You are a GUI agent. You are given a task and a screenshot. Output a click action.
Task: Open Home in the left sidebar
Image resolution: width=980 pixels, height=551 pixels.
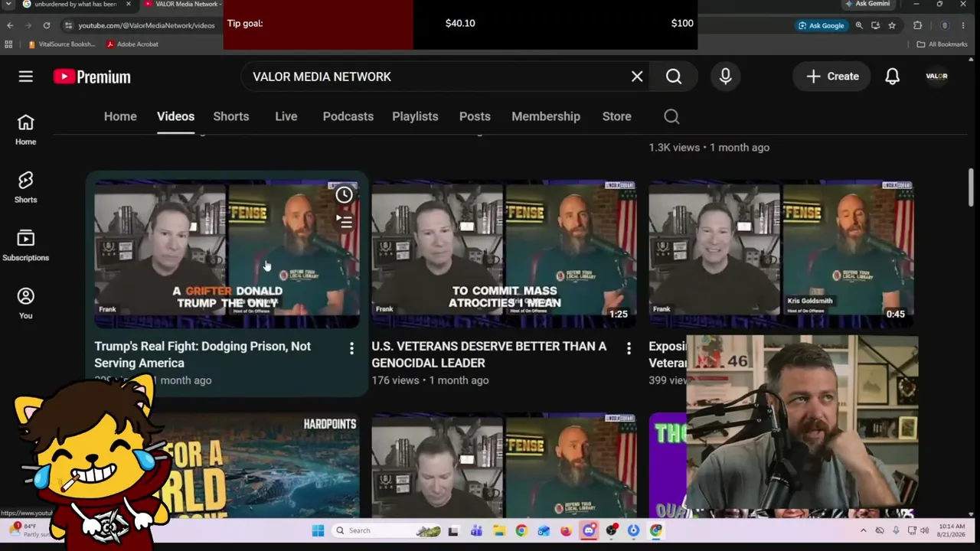point(25,130)
